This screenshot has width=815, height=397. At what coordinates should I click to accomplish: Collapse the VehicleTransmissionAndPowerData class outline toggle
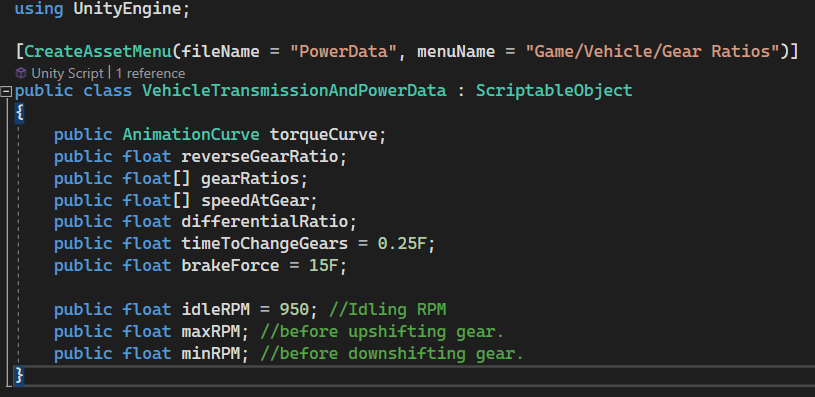[6, 92]
